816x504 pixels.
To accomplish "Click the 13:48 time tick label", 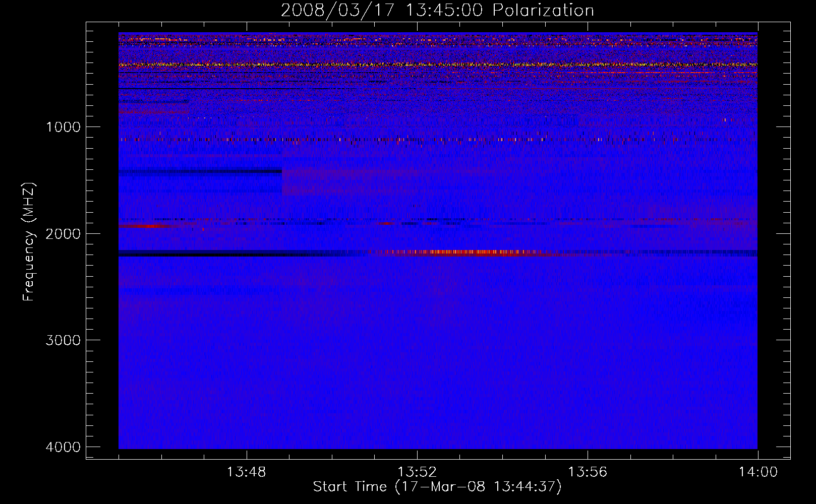I will (x=246, y=472).
